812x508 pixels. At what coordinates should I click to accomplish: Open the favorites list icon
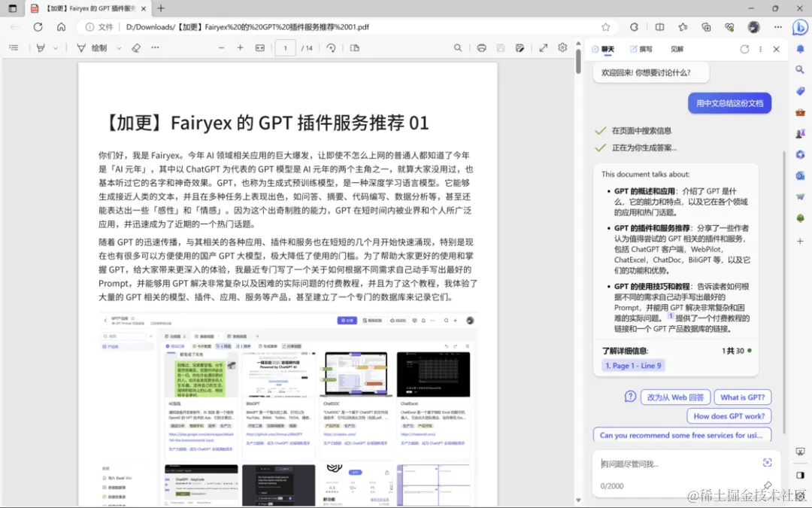(683, 27)
